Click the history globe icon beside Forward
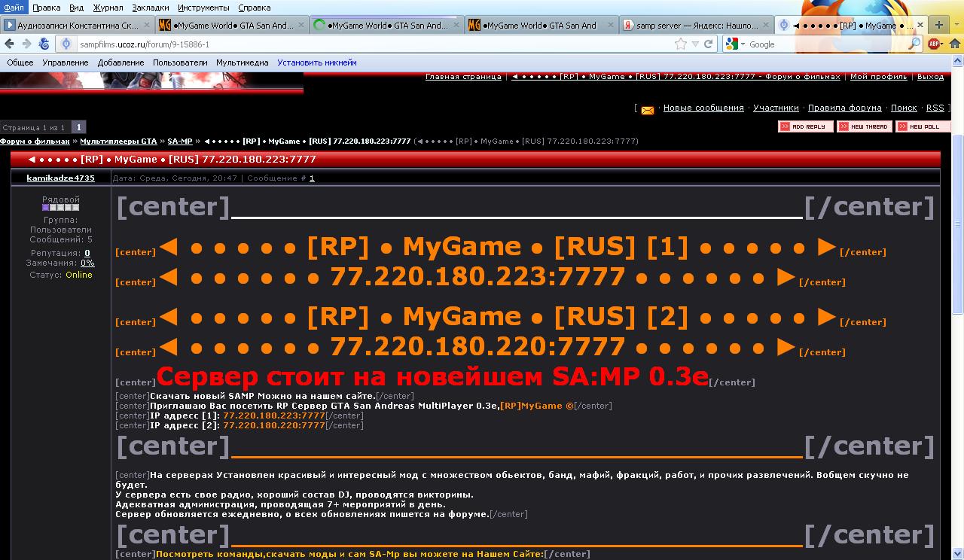Viewport: 964px width, 560px height. [x=44, y=44]
